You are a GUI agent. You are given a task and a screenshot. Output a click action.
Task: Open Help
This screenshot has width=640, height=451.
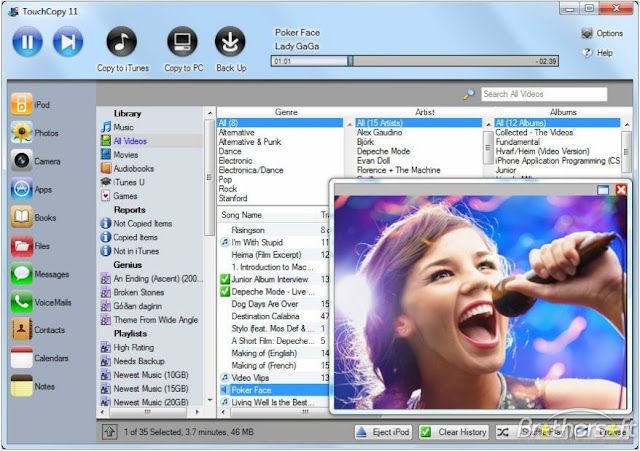point(597,53)
